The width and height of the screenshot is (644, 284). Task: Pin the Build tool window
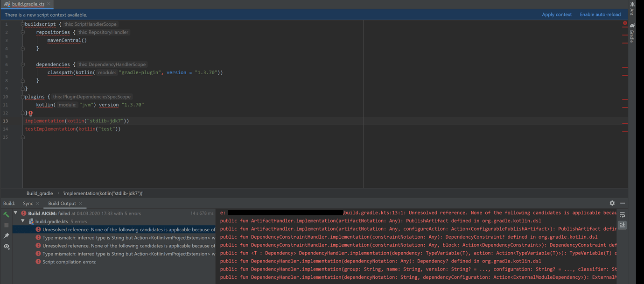click(7, 236)
